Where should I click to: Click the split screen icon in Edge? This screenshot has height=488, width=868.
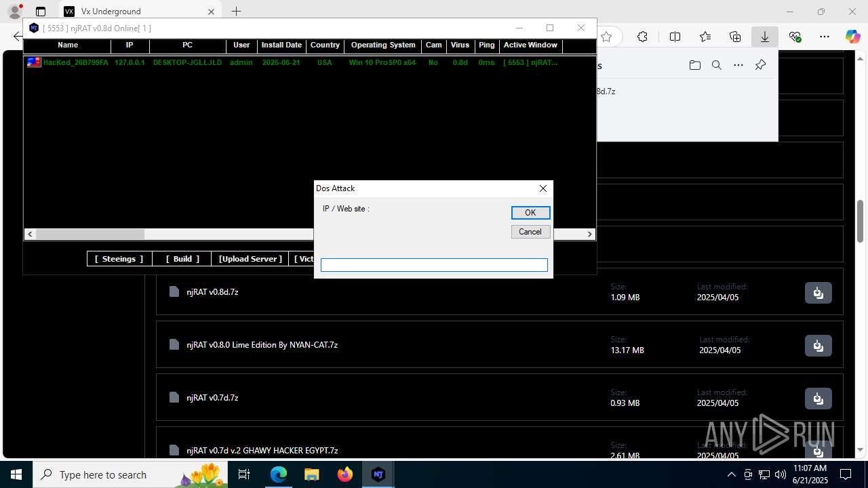[675, 37]
